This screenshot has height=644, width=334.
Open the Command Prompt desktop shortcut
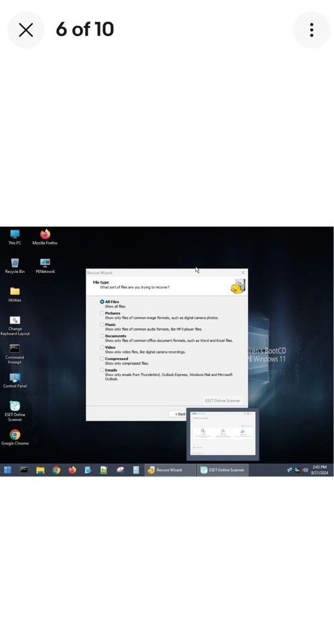[x=15, y=354]
